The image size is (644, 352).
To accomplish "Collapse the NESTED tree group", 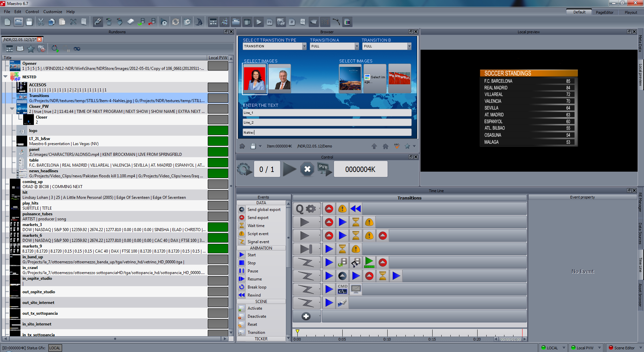I will (5, 77).
